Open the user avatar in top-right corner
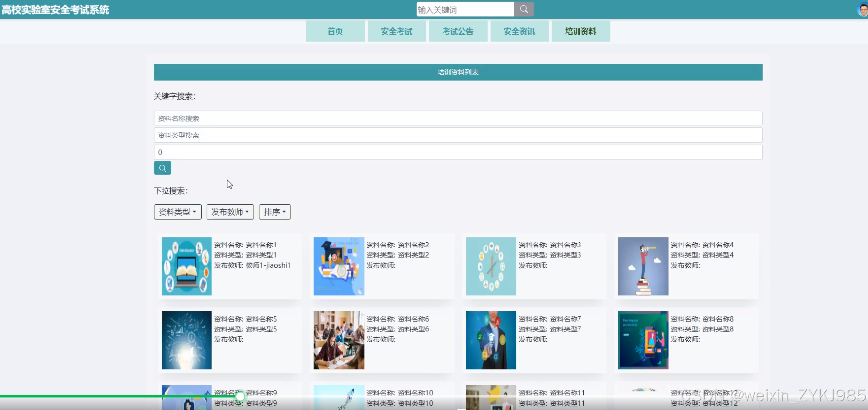The width and height of the screenshot is (868, 410). coord(863,10)
